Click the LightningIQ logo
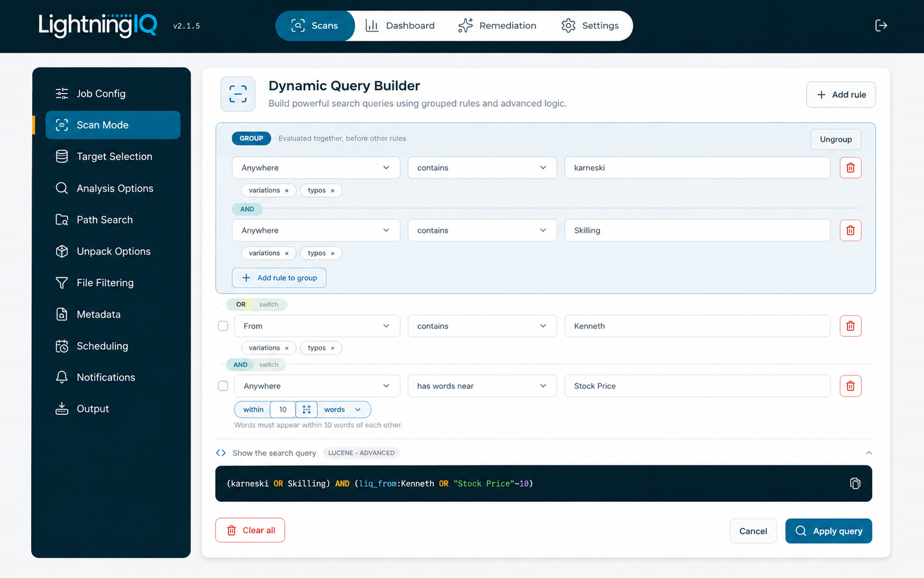This screenshot has height=578, width=924. click(x=98, y=25)
